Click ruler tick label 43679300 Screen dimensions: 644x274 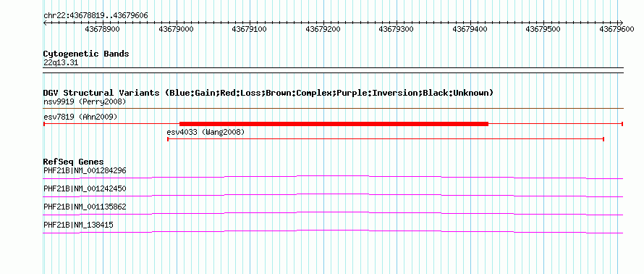tap(397, 30)
